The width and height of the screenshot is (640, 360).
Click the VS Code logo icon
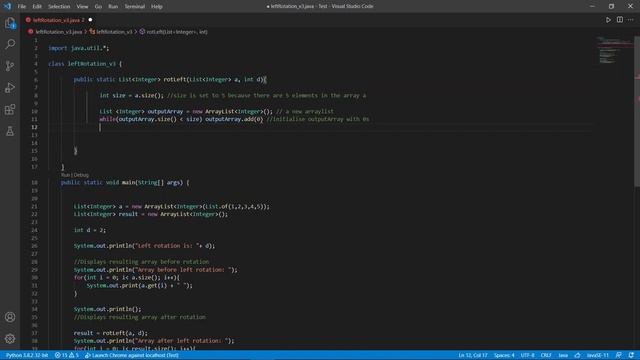(7, 6)
